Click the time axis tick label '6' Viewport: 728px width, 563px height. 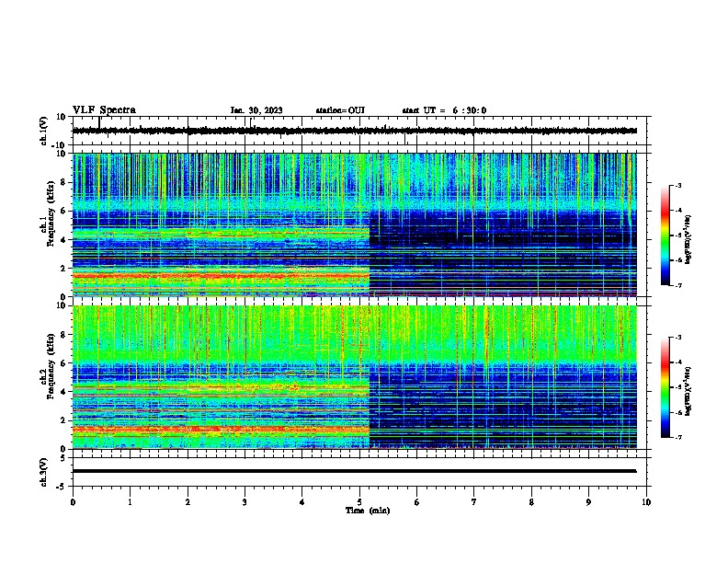tap(417, 502)
